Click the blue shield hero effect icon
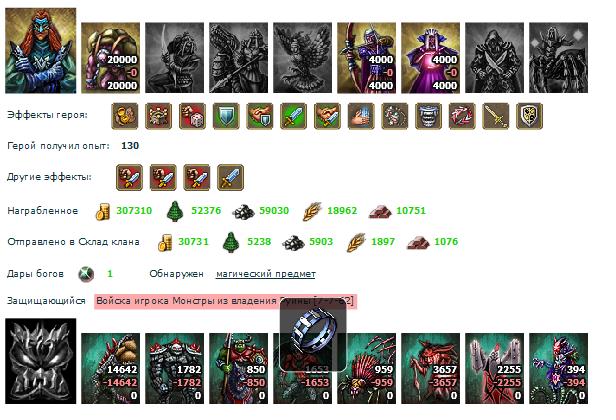This screenshot has width=616, height=420. coord(226,116)
